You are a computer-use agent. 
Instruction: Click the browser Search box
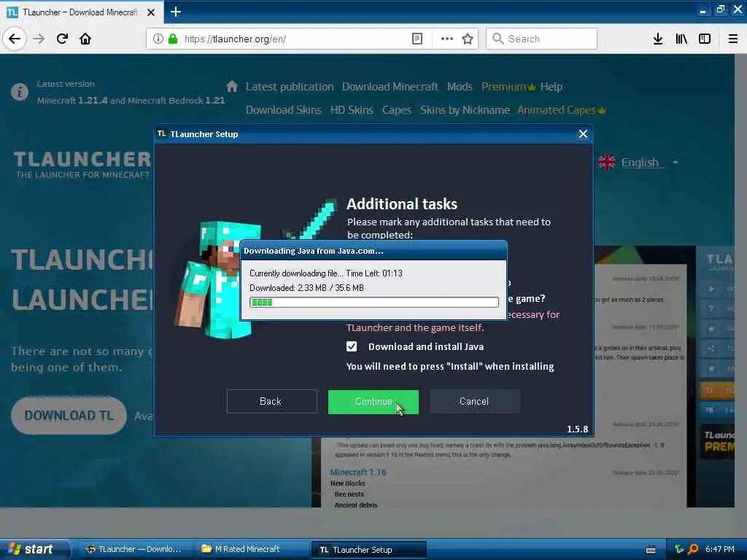(541, 39)
